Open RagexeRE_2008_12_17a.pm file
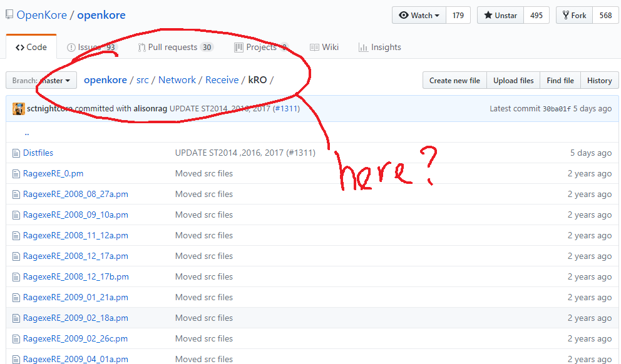 [x=76, y=256]
